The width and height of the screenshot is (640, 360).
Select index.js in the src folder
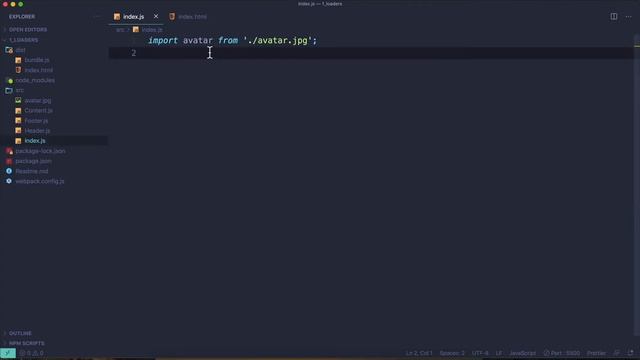35,141
